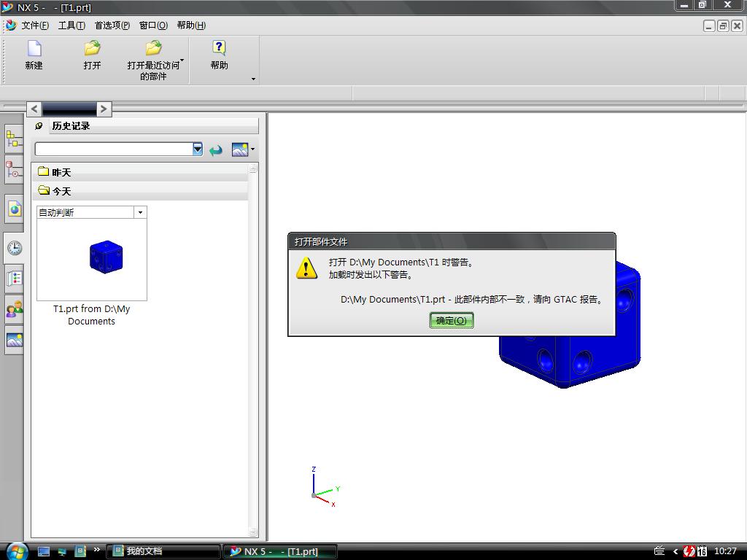
Task: Select the History clock sidebar tab
Action: 15,248
